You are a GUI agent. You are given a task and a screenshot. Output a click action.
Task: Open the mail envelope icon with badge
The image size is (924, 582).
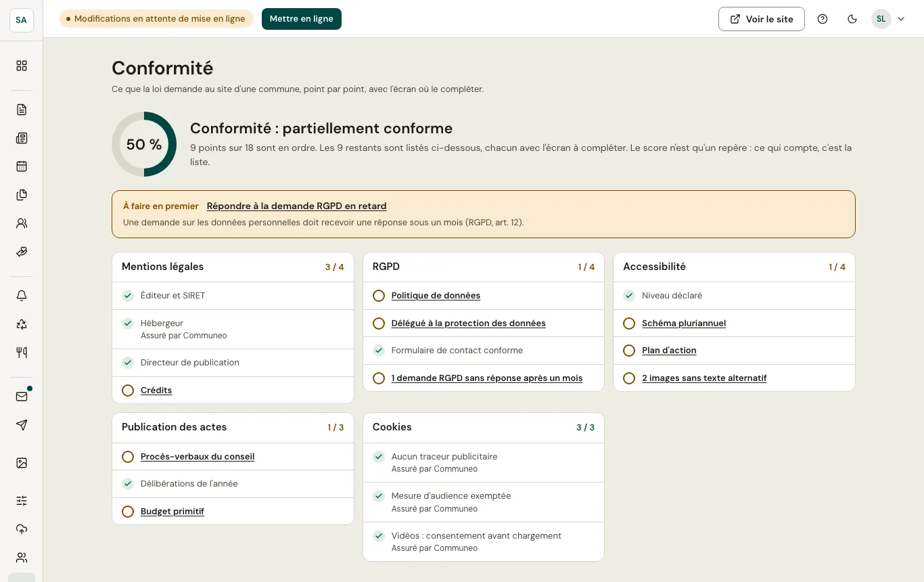[x=22, y=397]
